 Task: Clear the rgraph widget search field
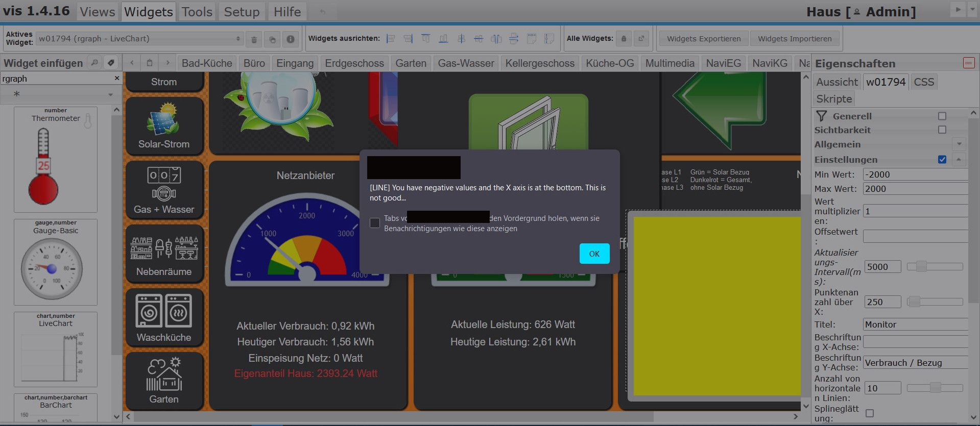[x=117, y=79]
